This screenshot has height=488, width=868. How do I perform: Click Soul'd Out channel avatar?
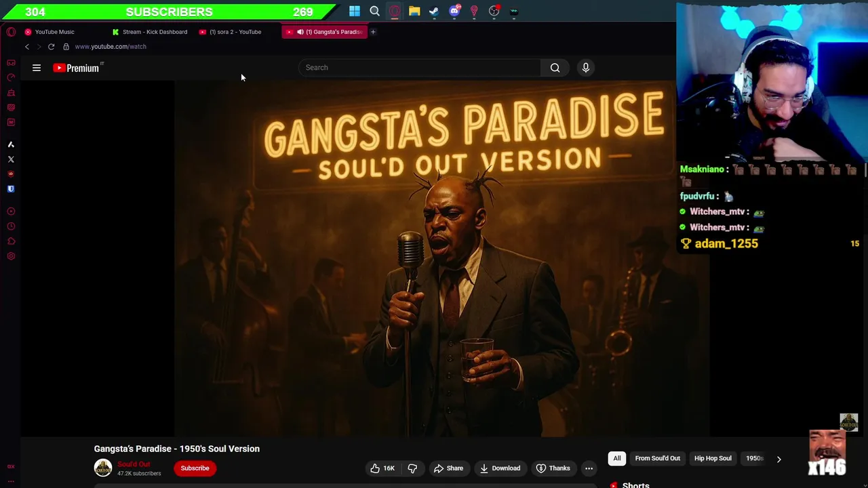103,468
